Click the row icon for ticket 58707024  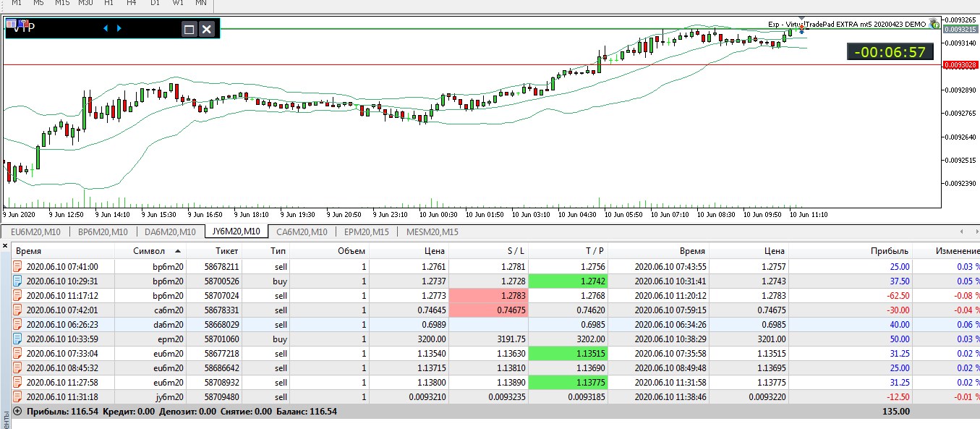point(17,295)
